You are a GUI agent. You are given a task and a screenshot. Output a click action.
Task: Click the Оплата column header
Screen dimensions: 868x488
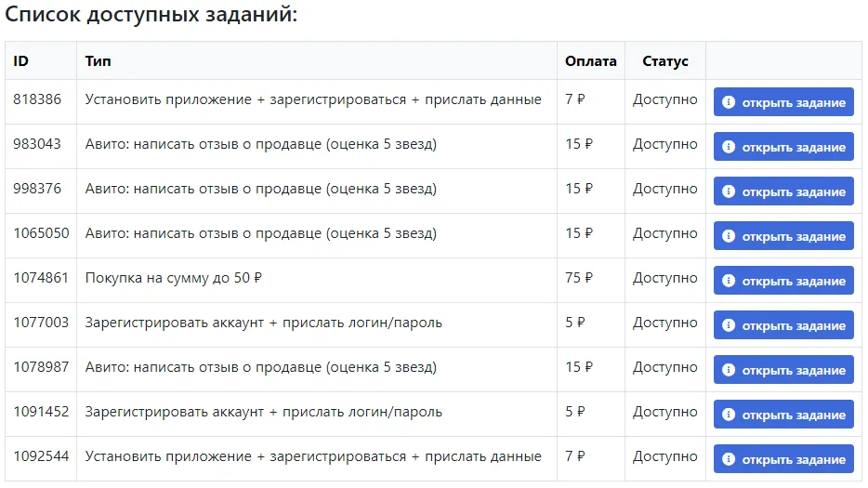(590, 61)
